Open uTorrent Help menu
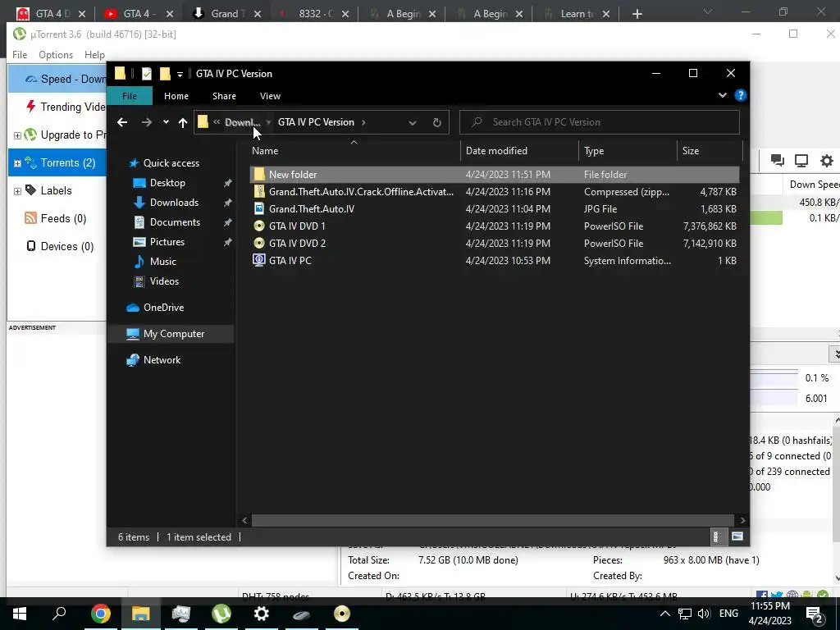840x630 pixels. pyautogui.click(x=94, y=55)
